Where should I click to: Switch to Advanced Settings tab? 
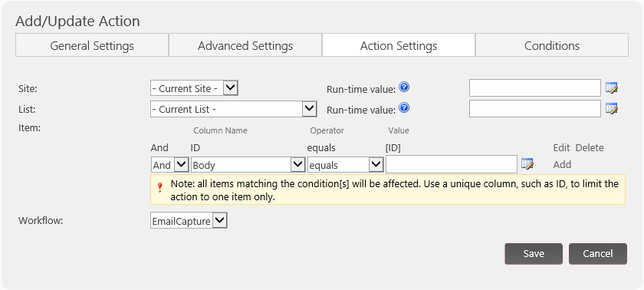click(245, 45)
